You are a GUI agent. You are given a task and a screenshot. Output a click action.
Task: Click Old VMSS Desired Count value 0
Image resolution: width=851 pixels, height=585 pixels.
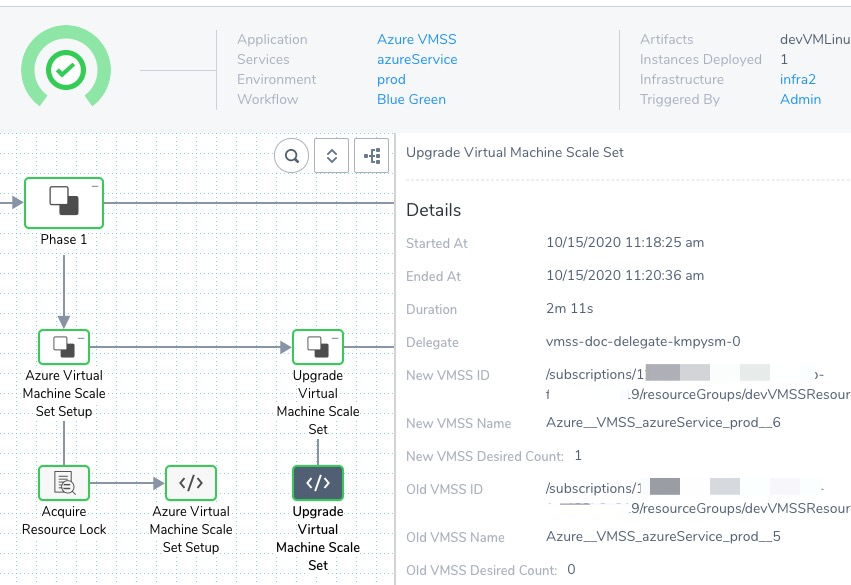(x=571, y=569)
